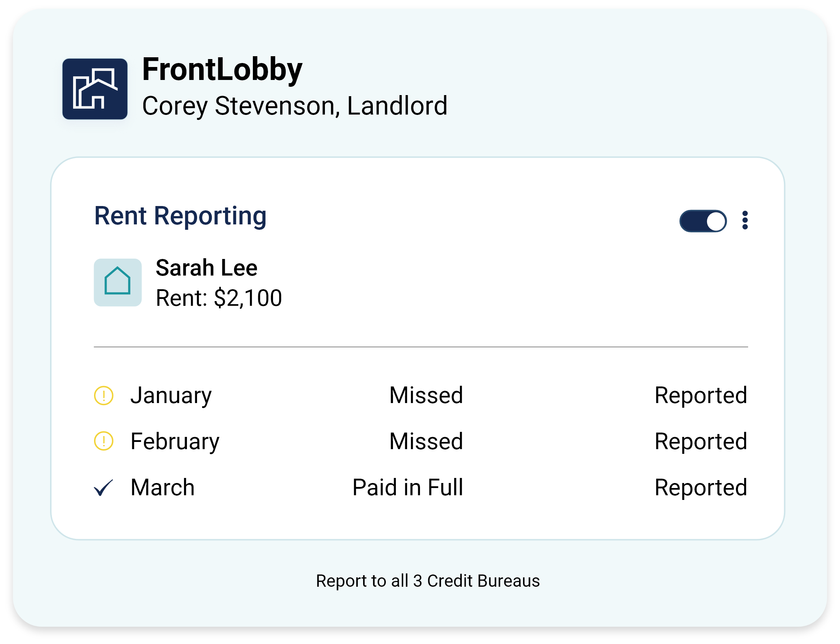Click the March Paid in Full status
The image size is (840, 644).
point(408,488)
